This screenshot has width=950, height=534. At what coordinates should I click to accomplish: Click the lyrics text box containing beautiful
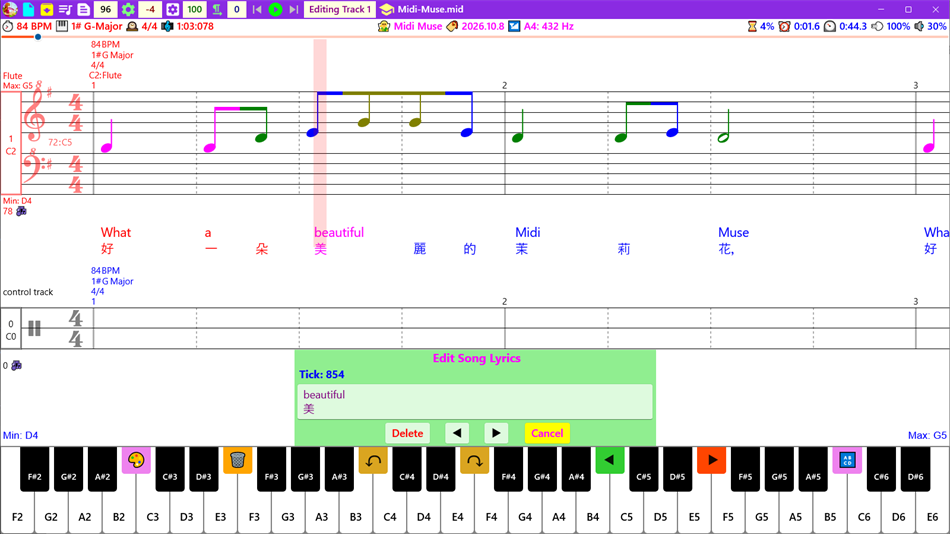pos(475,401)
